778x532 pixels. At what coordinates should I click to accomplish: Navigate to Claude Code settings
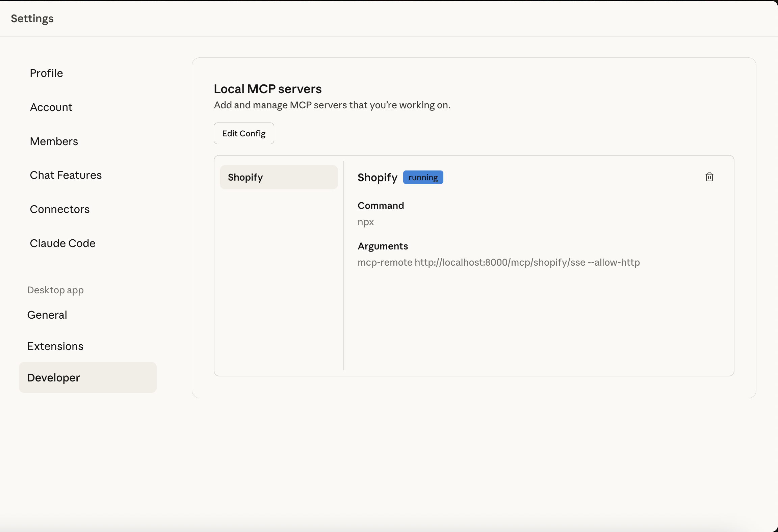tap(62, 243)
